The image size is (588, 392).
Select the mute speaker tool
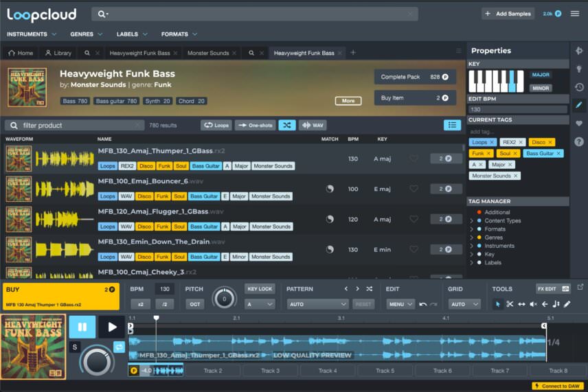tap(533, 304)
